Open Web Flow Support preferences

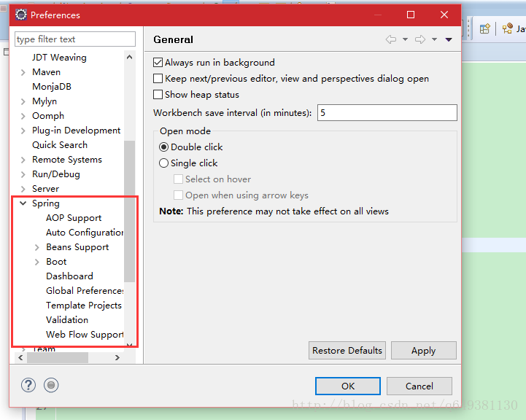[85, 335]
